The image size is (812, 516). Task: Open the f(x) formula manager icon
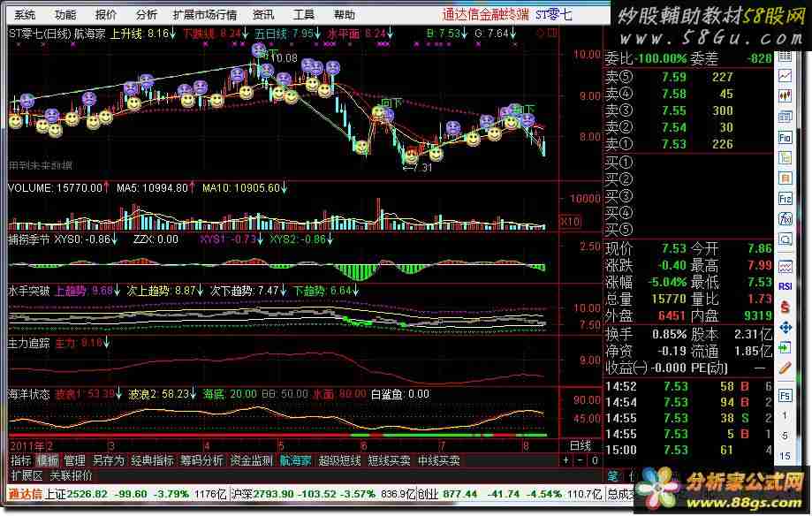(785, 218)
